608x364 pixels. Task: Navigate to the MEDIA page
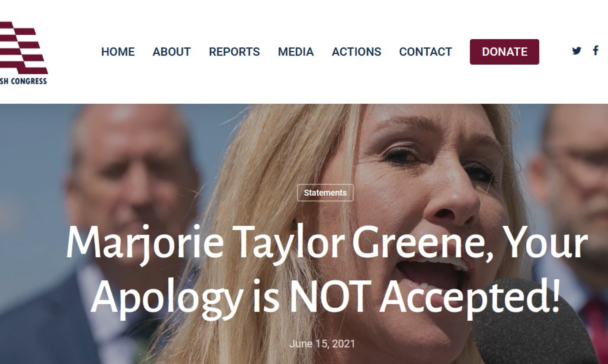click(x=296, y=52)
